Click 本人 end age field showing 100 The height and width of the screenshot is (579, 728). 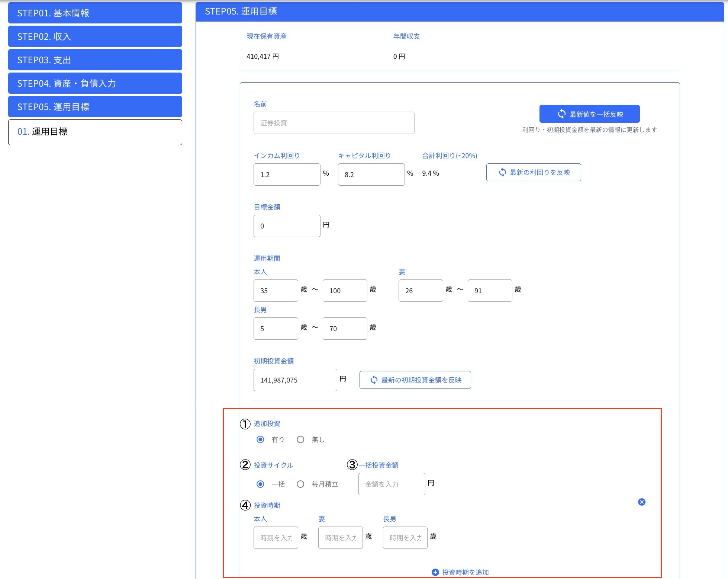[345, 291]
